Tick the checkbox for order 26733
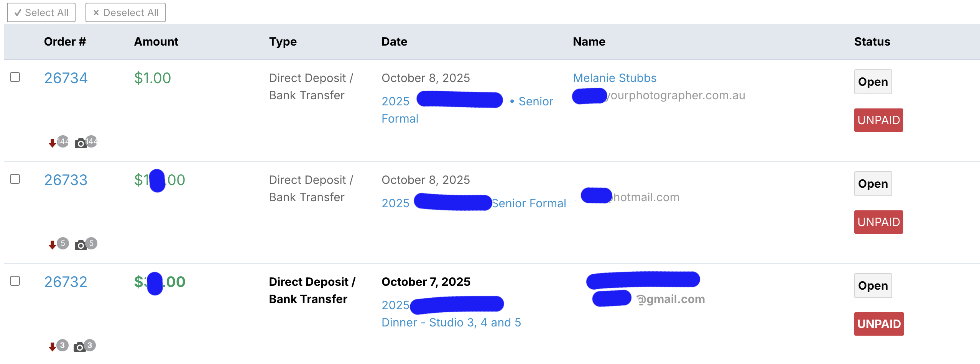 click(x=15, y=179)
